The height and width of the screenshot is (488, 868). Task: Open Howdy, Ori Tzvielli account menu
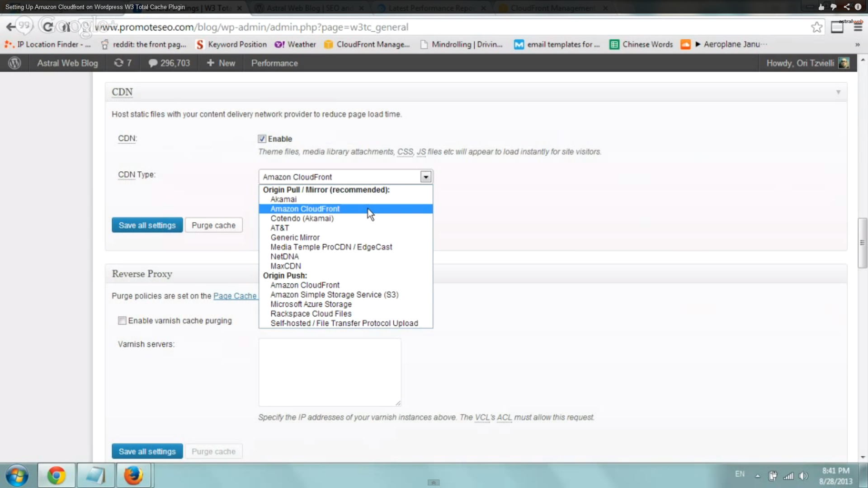click(807, 63)
